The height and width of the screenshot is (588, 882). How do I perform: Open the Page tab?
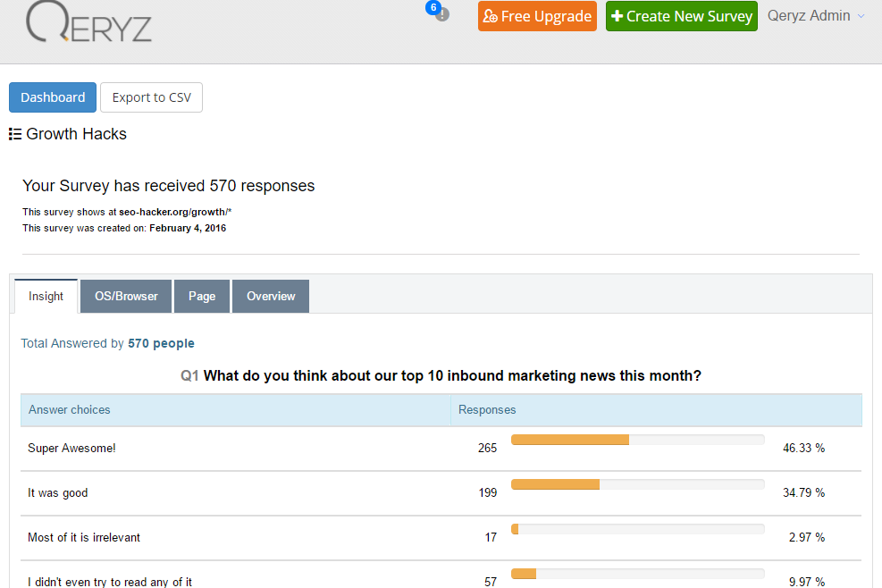202,296
